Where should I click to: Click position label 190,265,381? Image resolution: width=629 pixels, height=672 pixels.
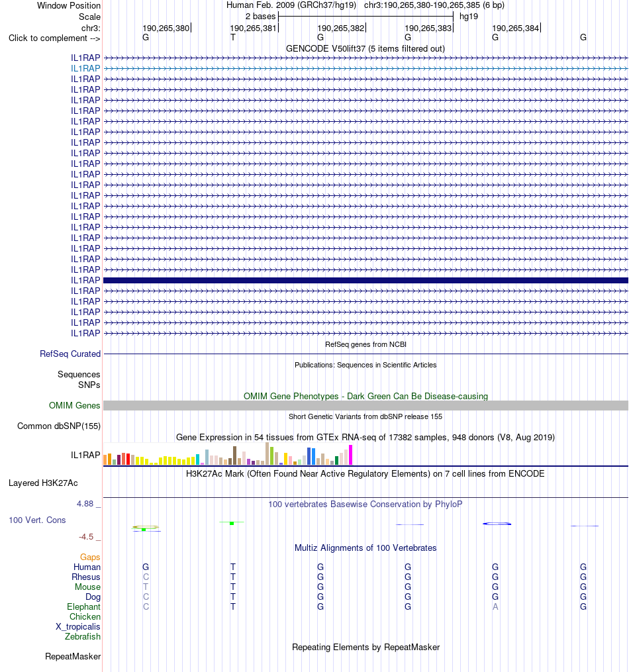[253, 28]
